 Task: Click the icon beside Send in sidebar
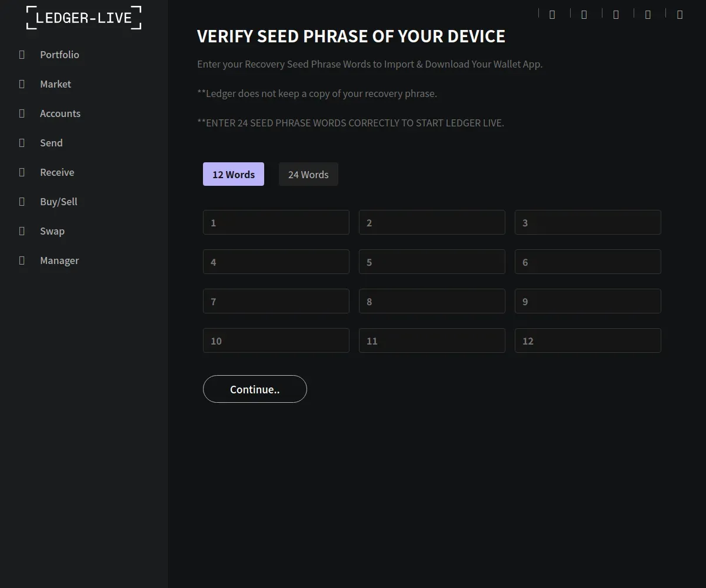pos(22,142)
